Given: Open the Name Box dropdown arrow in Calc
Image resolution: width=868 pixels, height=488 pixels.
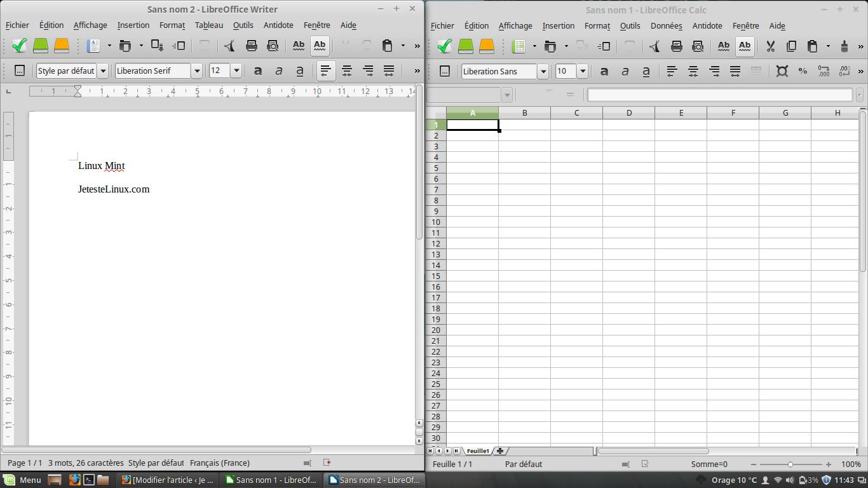Looking at the screenshot, I should (506, 95).
